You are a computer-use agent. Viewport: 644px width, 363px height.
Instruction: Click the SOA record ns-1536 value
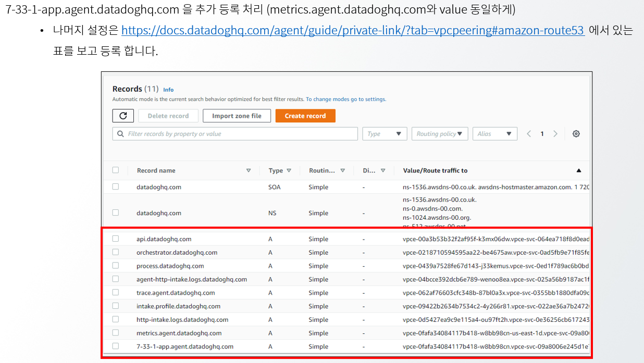[x=496, y=187]
